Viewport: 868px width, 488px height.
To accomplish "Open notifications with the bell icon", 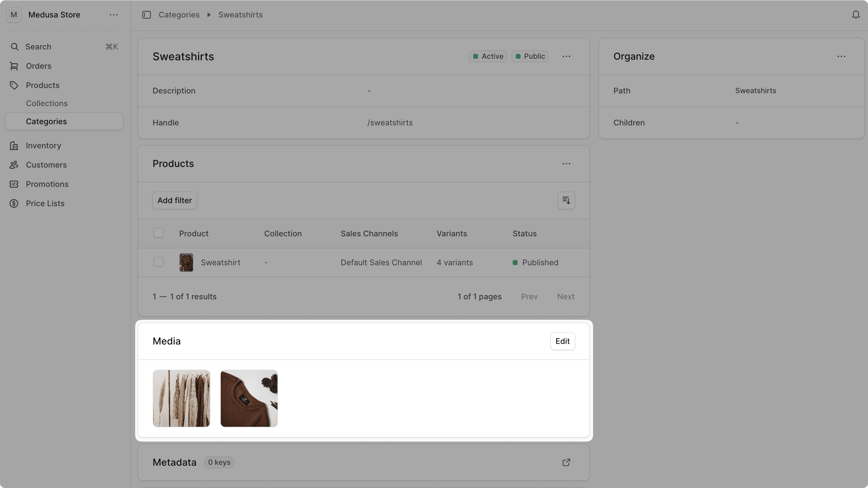I will 855,14.
